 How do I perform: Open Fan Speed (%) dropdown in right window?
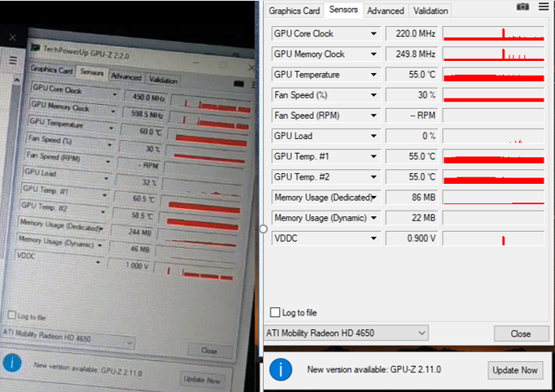[374, 95]
